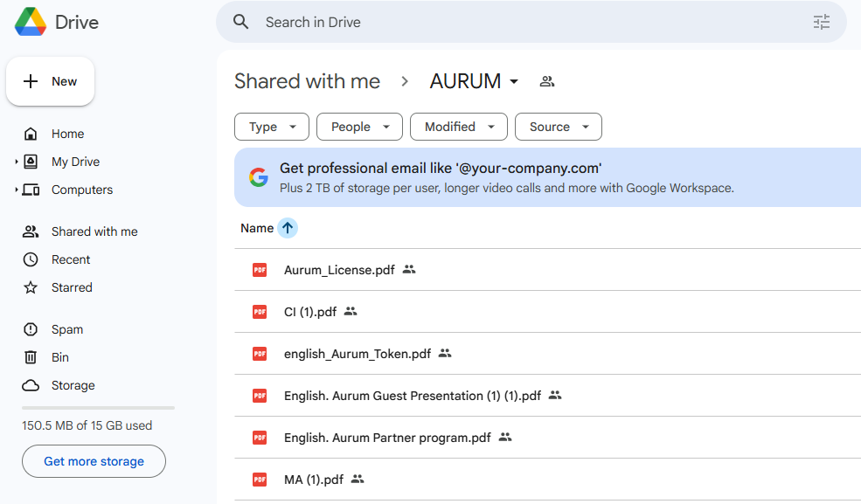861x504 pixels.
Task: Click shared icon next to Aurum Partner program.pdf
Action: 505,437
